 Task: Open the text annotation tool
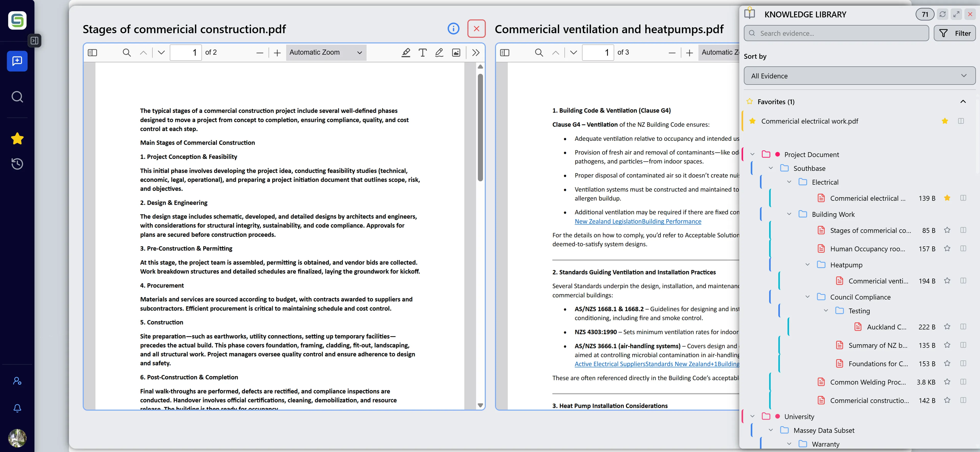point(422,53)
